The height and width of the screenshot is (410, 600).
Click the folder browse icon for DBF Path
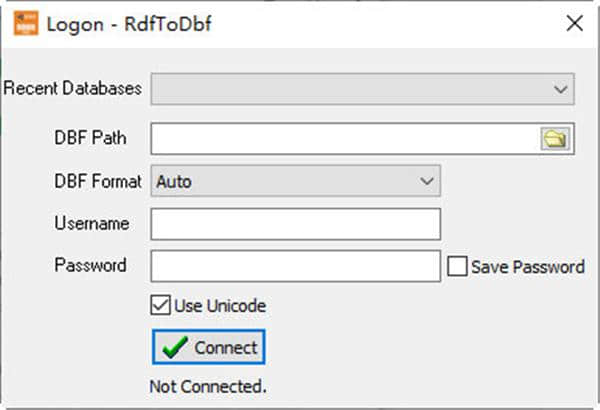click(x=554, y=139)
